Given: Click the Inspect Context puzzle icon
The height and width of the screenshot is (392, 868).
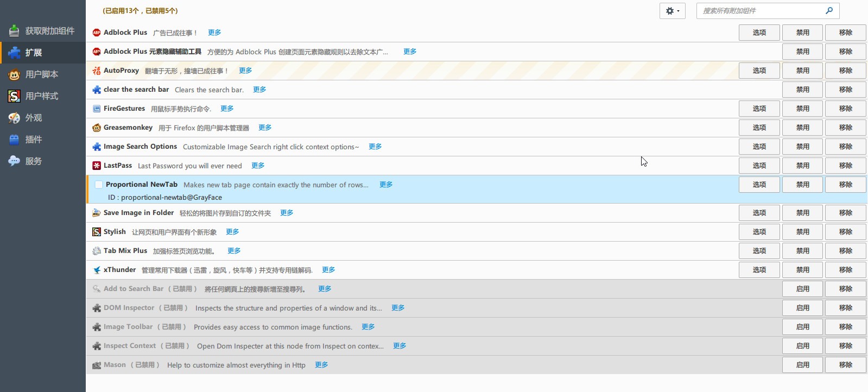Looking at the screenshot, I should pos(97,346).
